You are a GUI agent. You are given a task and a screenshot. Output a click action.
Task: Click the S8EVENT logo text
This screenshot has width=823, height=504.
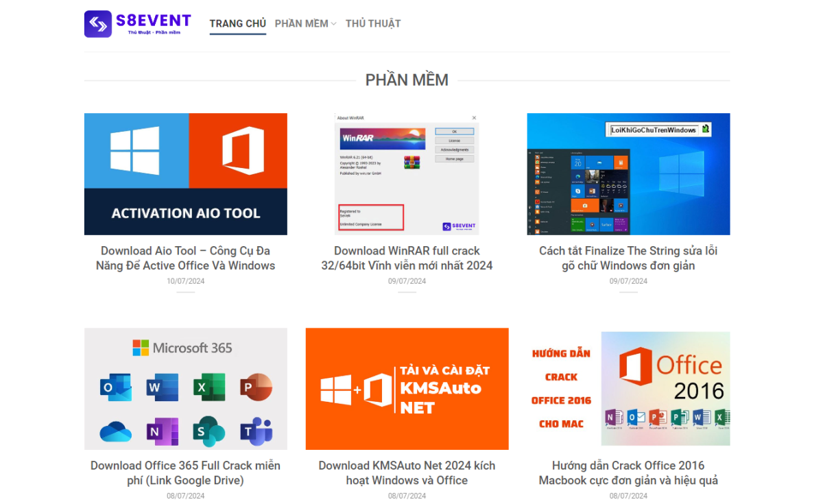pos(153,21)
